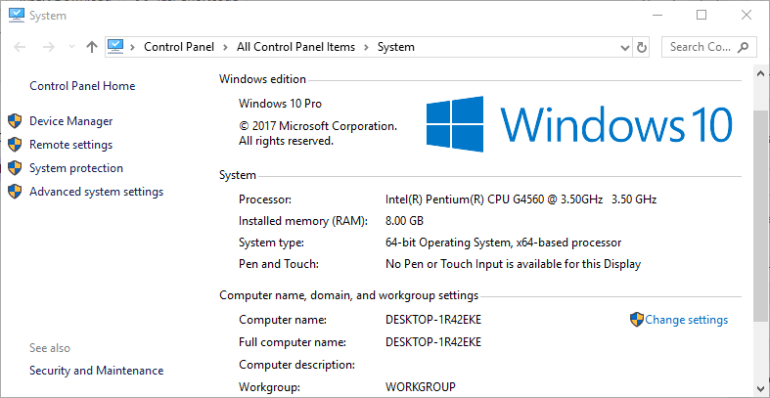Click the search magnifier icon
This screenshot has width=770, height=398.
[x=743, y=47]
